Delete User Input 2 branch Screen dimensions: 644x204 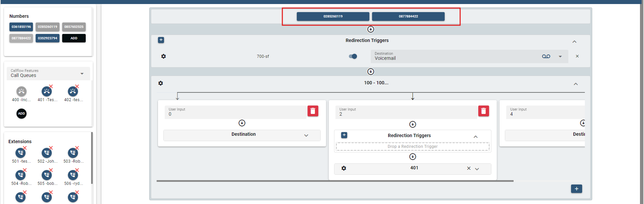pos(483,111)
